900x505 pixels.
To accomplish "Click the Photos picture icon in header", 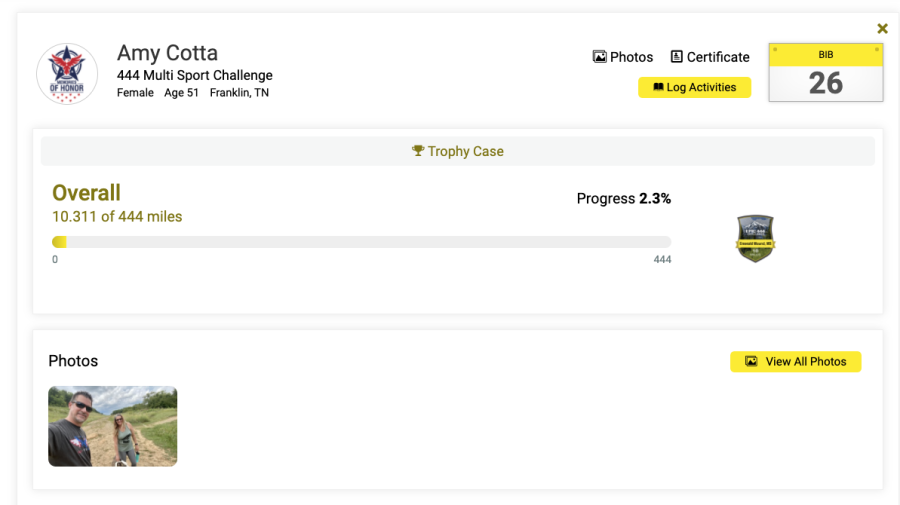I will (599, 57).
